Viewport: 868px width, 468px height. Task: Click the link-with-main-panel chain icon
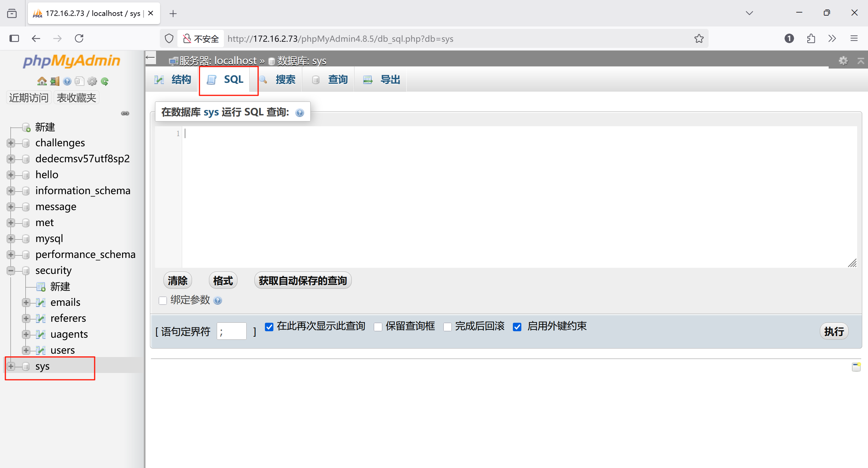[125, 113]
